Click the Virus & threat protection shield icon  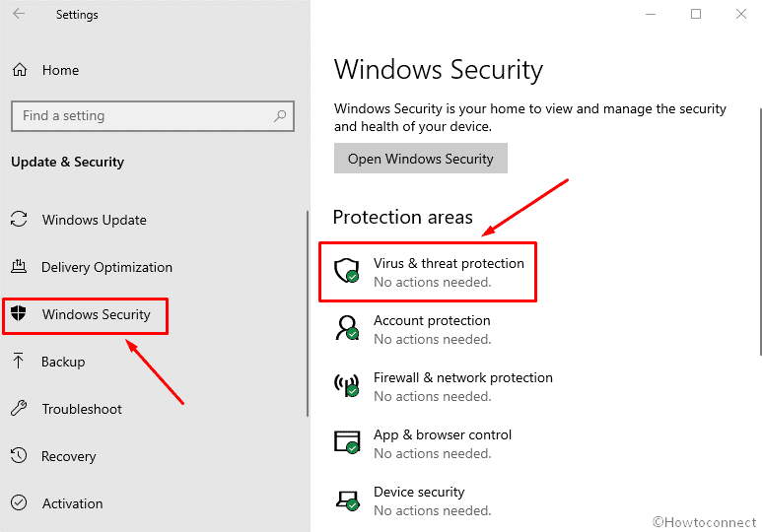click(346, 271)
